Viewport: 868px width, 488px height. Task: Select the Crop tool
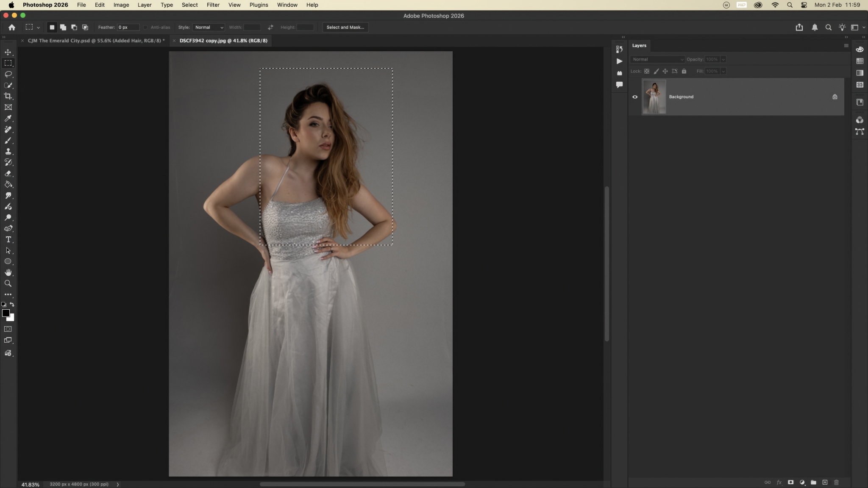[x=8, y=96]
